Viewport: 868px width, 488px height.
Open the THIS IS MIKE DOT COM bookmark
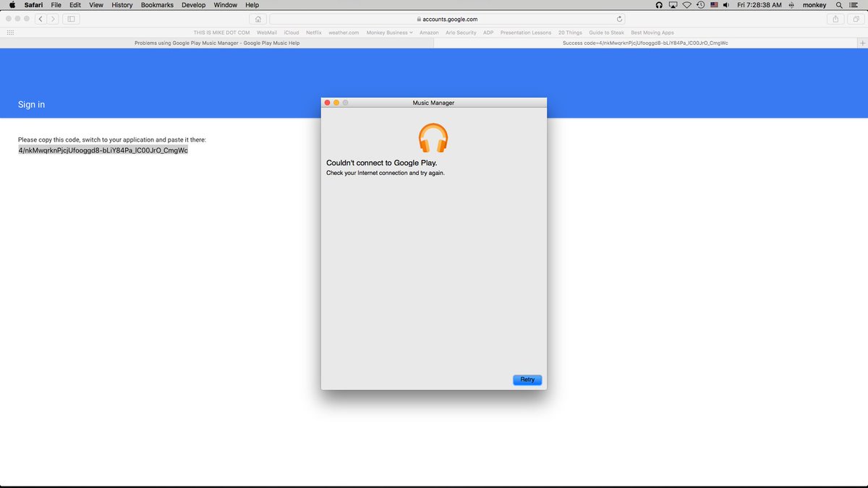pyautogui.click(x=222, y=33)
